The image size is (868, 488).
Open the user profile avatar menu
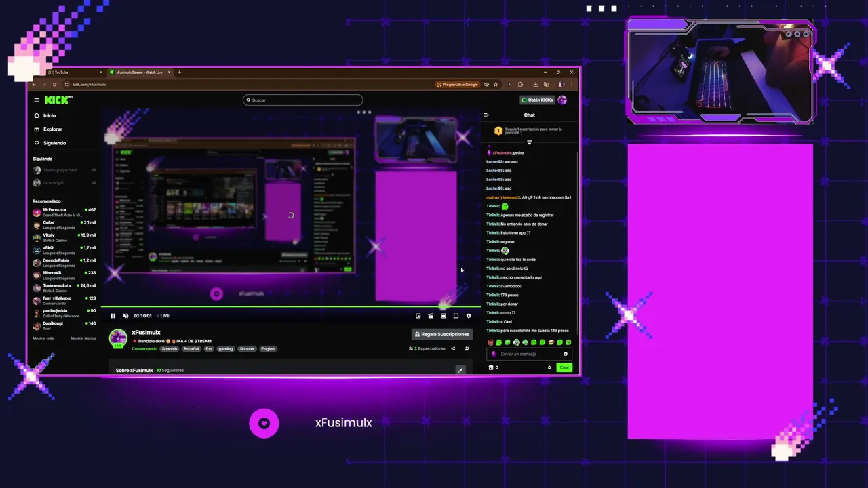coord(562,100)
